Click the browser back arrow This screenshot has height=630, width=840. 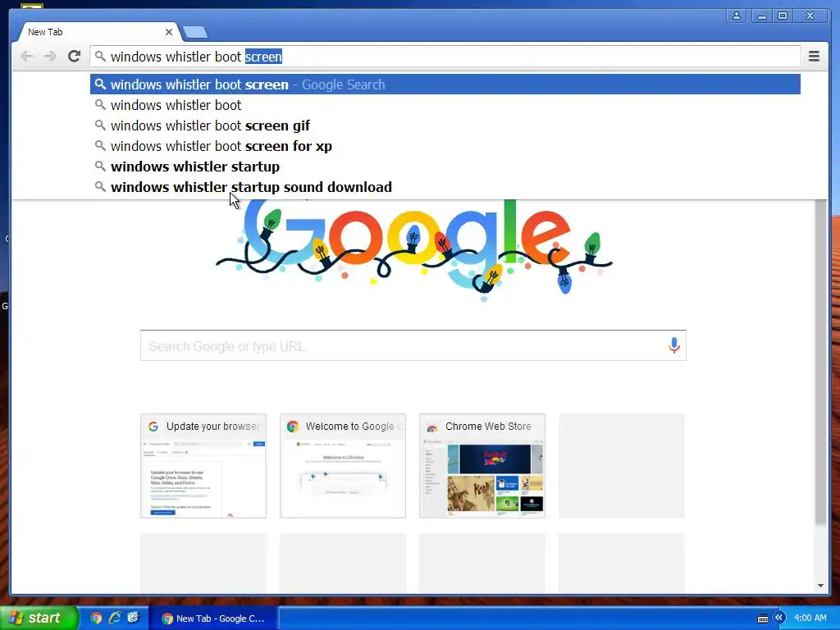(26, 57)
